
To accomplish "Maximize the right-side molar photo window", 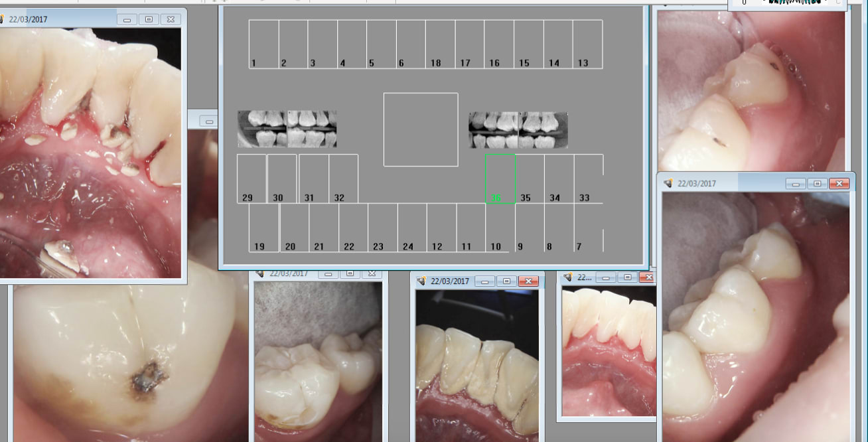I will 818,184.
